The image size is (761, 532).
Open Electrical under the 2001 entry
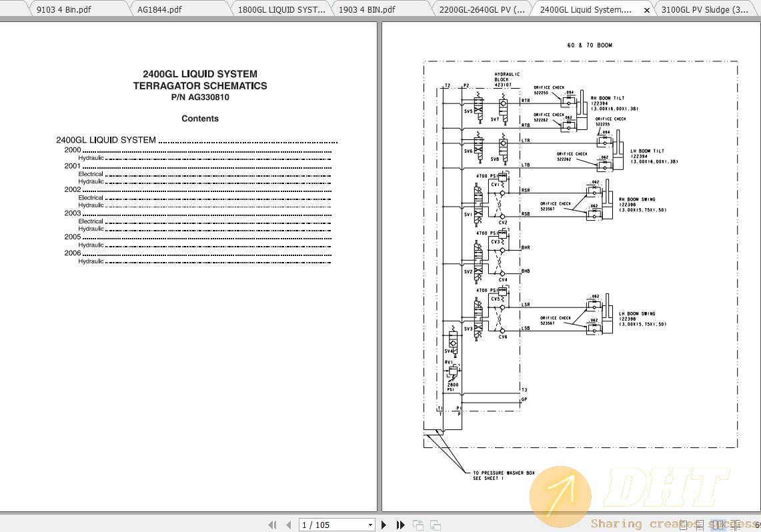(204, 174)
